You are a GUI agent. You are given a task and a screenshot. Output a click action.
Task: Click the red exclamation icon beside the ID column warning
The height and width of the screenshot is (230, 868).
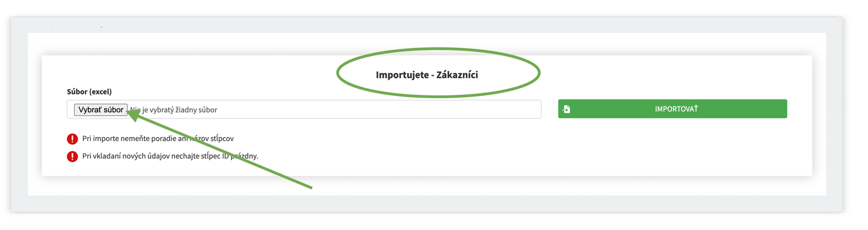(x=72, y=156)
